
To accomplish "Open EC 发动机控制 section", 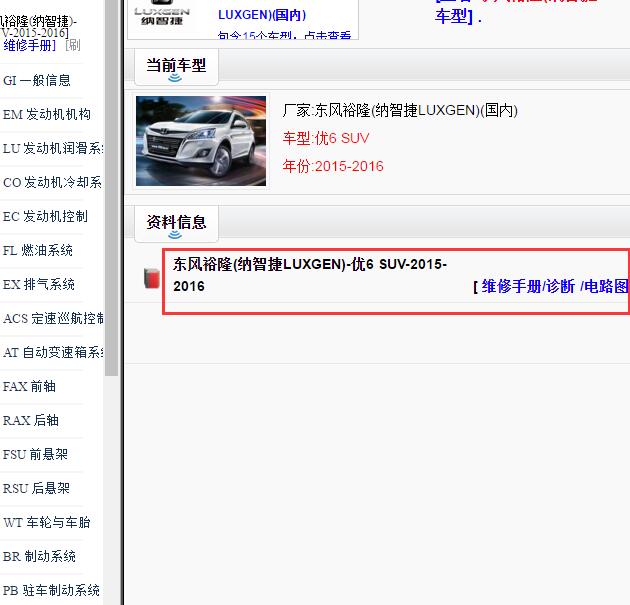I will coord(45,217).
